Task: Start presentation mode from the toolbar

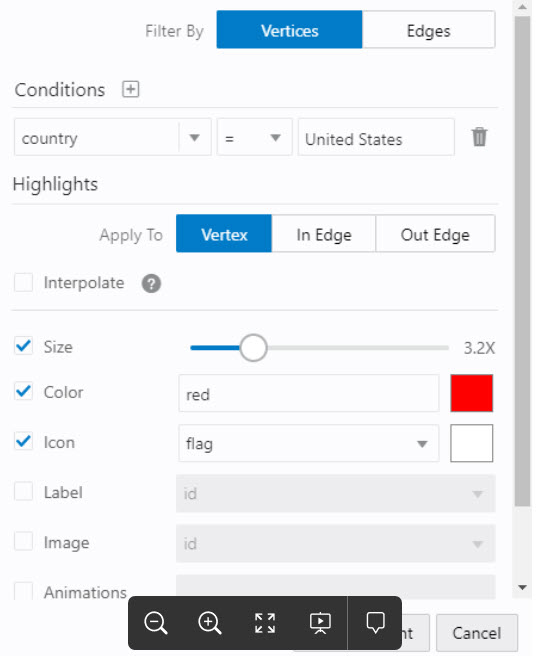Action: pos(320,623)
